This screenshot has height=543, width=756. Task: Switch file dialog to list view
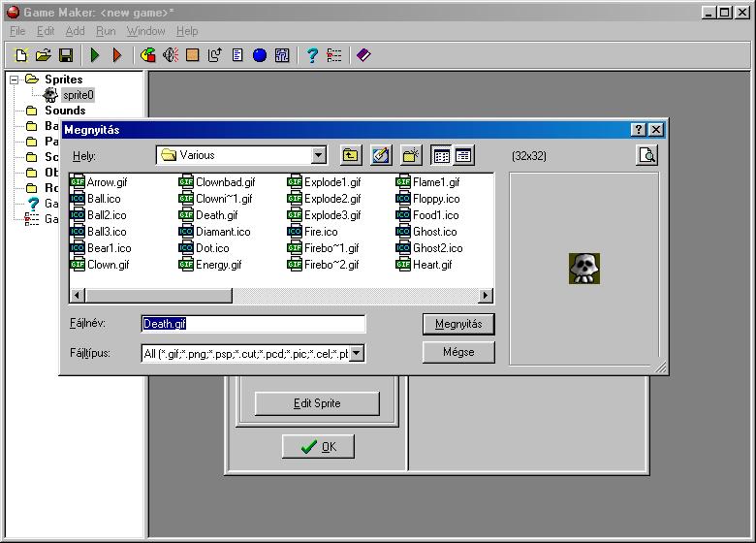click(x=441, y=155)
